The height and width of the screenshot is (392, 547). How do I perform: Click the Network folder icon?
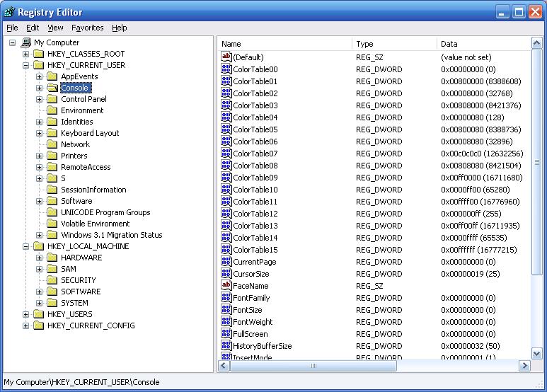click(52, 144)
